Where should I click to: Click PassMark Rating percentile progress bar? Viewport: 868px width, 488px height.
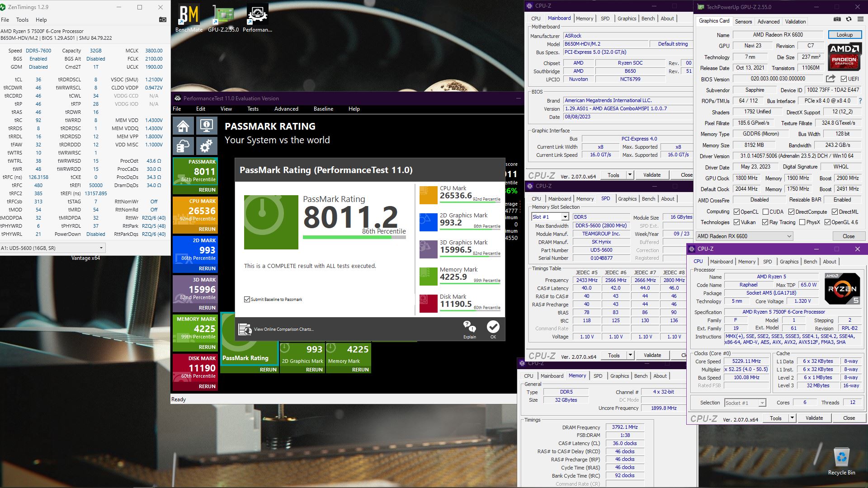point(354,237)
